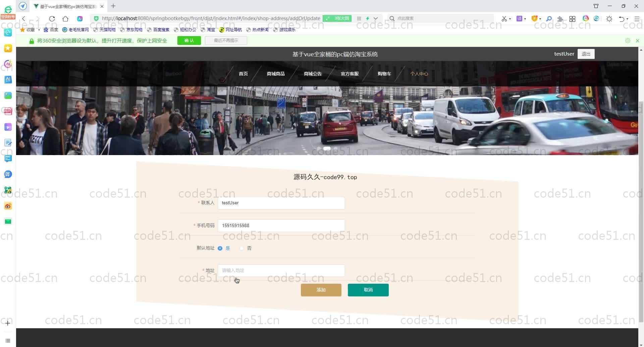Screen dimensions: 644x347
Task: Click the 地址 address input field
Action: [x=281, y=271]
